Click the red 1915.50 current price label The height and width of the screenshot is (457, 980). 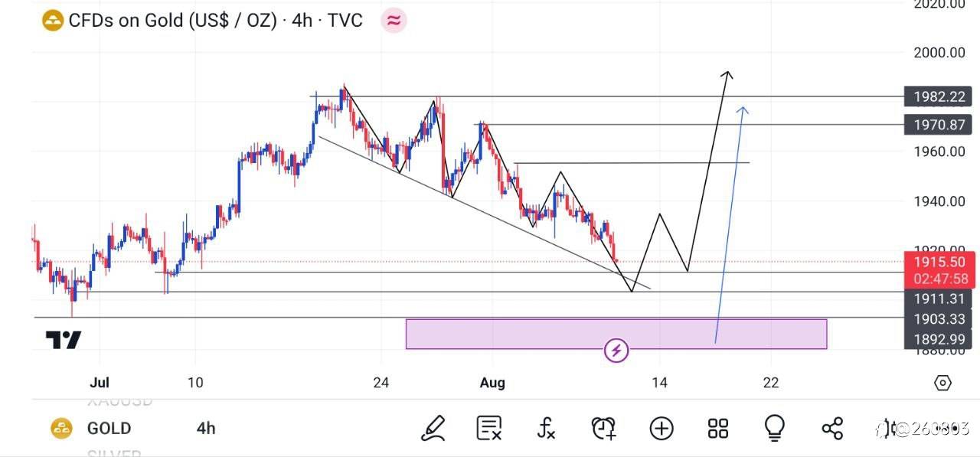click(x=938, y=262)
